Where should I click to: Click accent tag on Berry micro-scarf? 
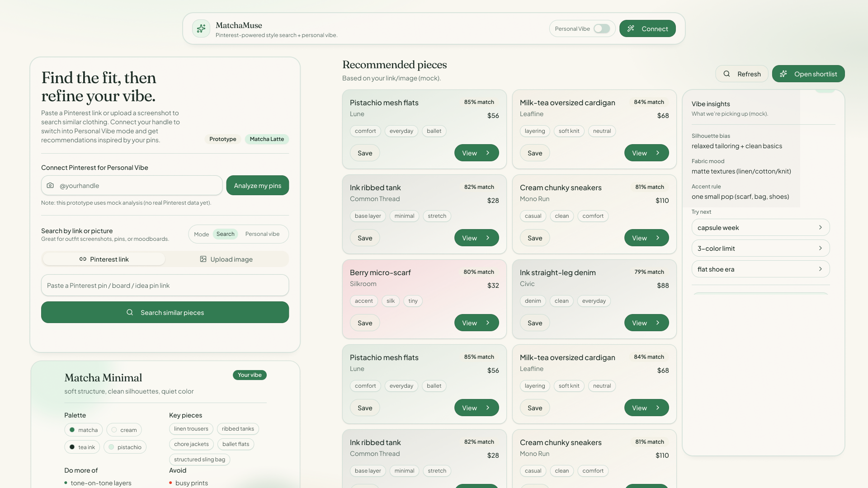point(364,301)
